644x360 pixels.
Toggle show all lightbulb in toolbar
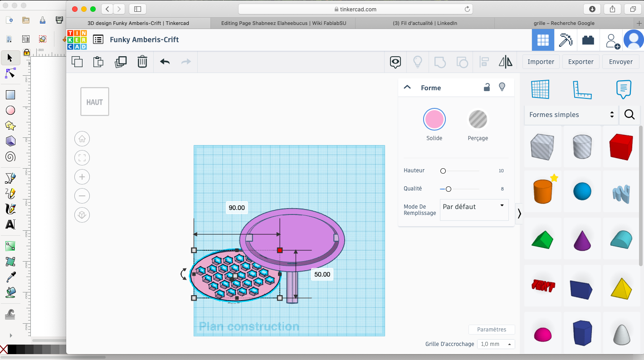coord(418,62)
